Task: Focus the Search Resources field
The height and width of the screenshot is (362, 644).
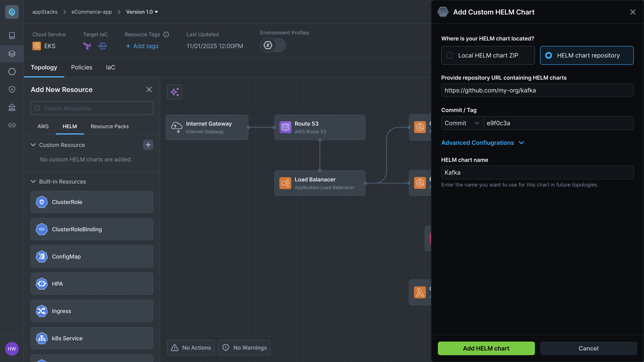Action: tap(92, 108)
